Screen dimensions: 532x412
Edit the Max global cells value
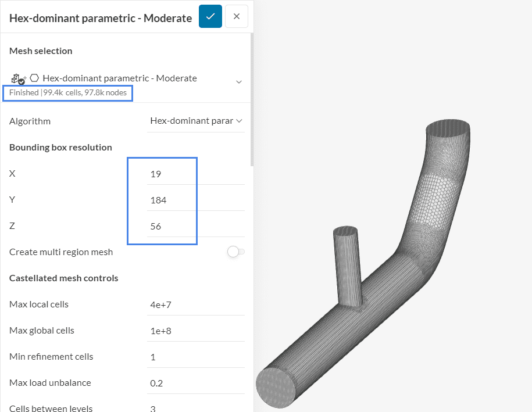coord(196,331)
